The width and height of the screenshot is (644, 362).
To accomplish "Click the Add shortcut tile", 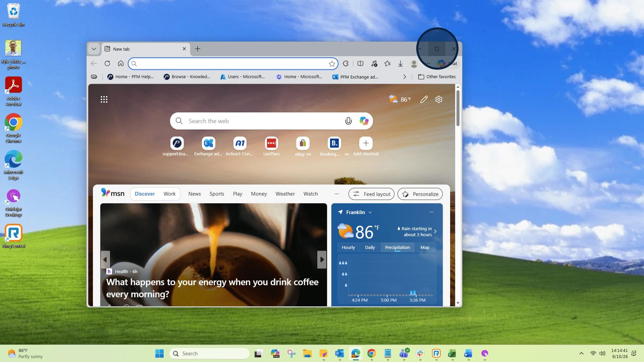I will pyautogui.click(x=366, y=147).
